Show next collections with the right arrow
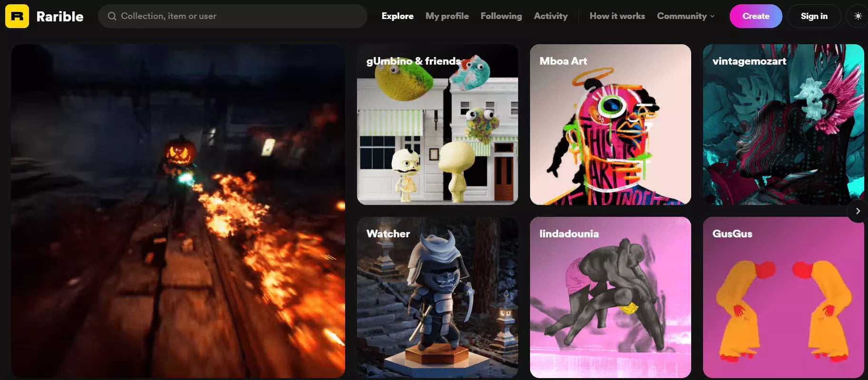The image size is (868, 380). pos(858,211)
